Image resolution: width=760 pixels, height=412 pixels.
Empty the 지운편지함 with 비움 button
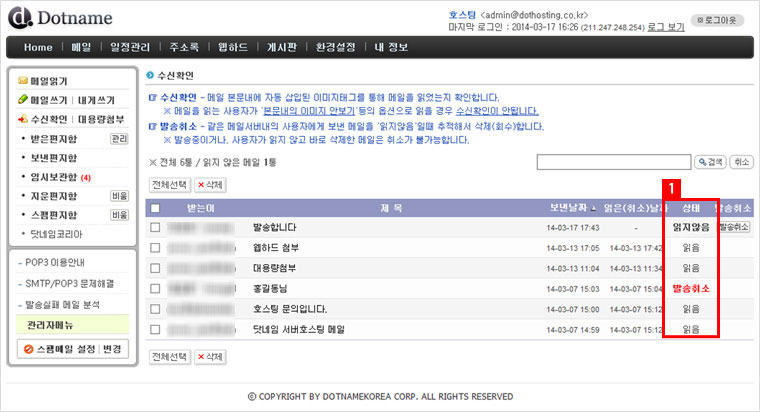[x=119, y=196]
